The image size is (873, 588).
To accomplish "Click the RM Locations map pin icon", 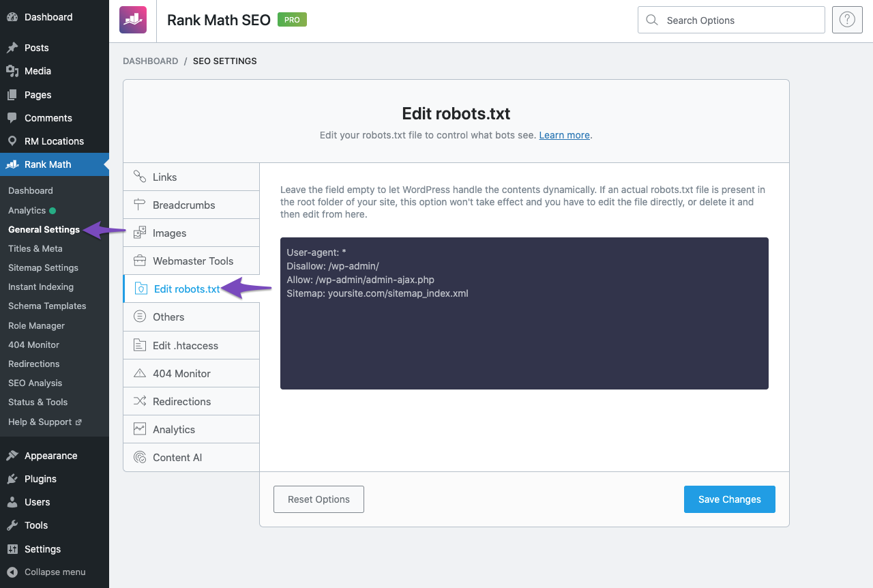I will click(12, 141).
